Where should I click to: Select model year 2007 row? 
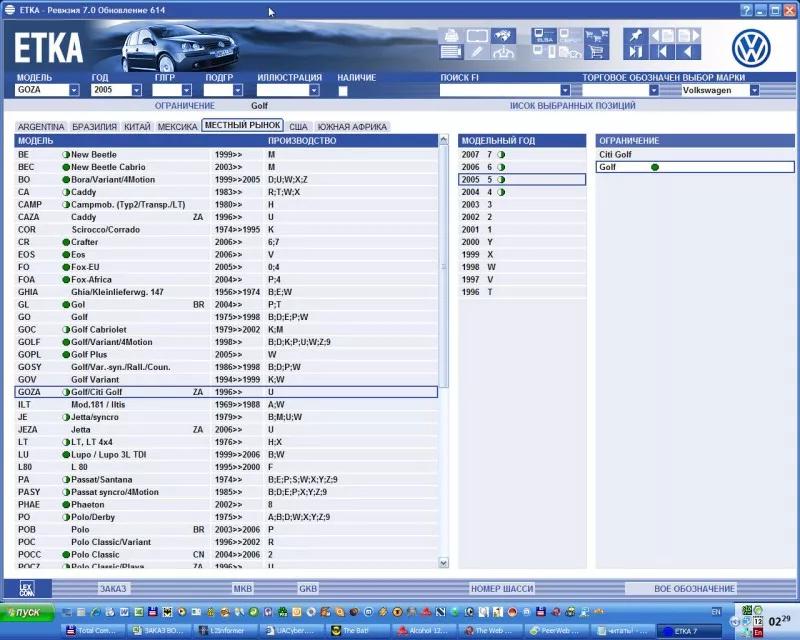pos(522,154)
